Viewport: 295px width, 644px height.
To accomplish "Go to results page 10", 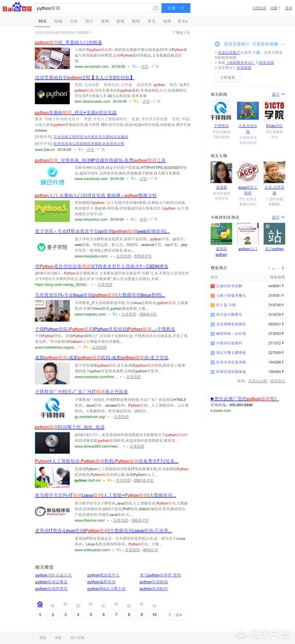I will [154, 614].
